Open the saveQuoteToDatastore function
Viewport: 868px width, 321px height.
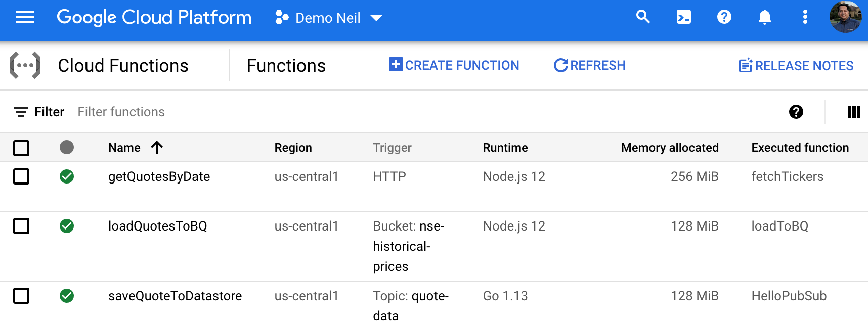(175, 296)
